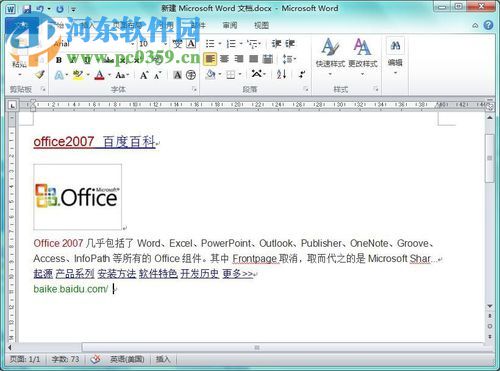Screen dimensions: 500x371
Task: Switch to the 审阅 ribbon tab
Action: [230, 25]
